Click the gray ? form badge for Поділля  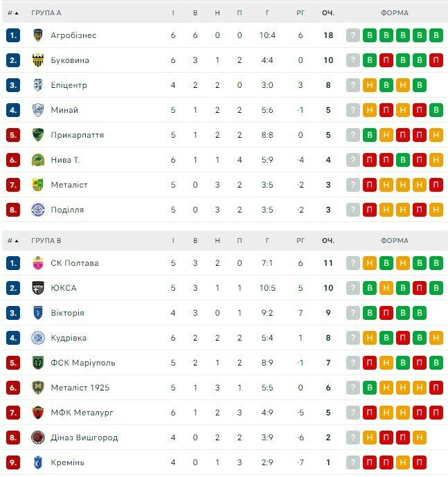pos(353,210)
